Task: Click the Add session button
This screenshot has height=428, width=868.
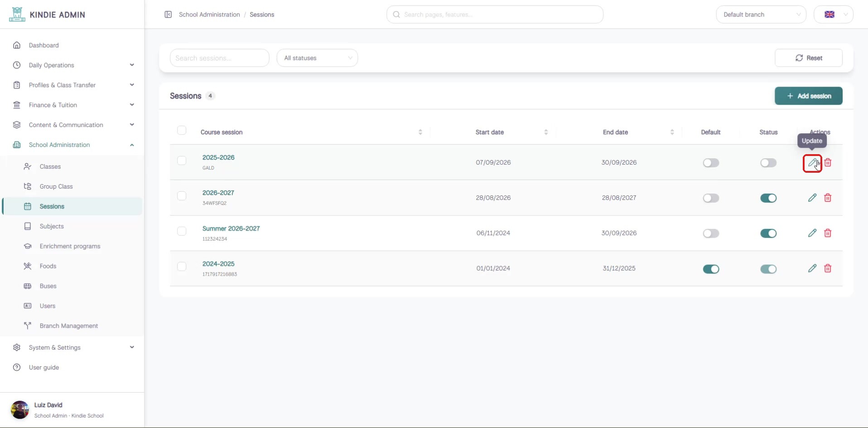Action: pyautogui.click(x=809, y=96)
